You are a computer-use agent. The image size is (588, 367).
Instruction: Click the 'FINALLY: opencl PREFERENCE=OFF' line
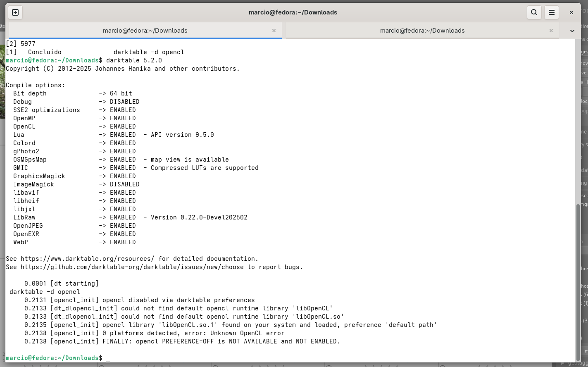(x=182, y=341)
